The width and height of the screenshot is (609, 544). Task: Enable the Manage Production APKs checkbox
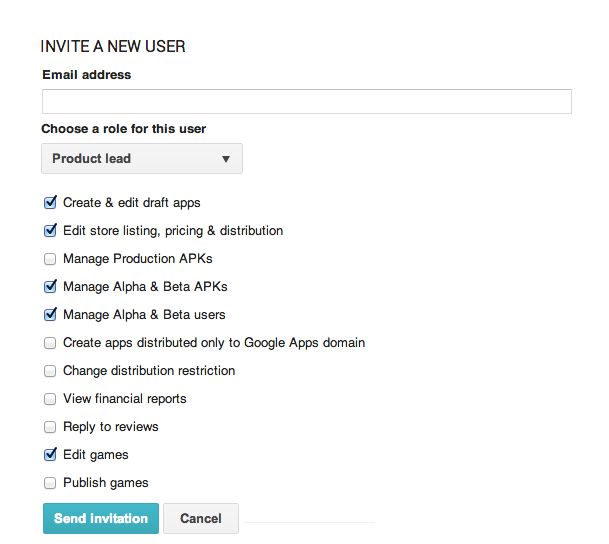tap(50, 259)
